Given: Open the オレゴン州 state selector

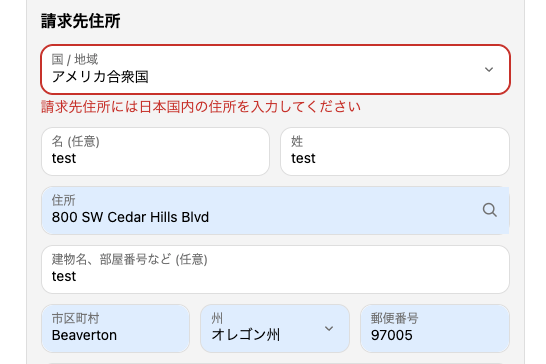Looking at the screenshot, I should pos(275,328).
